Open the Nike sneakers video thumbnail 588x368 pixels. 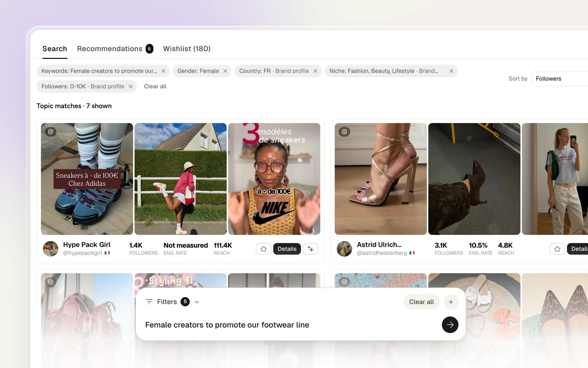tap(274, 179)
